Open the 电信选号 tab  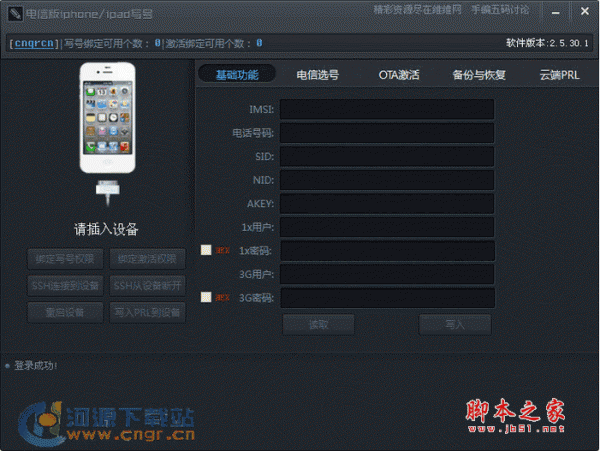pyautogui.click(x=317, y=75)
